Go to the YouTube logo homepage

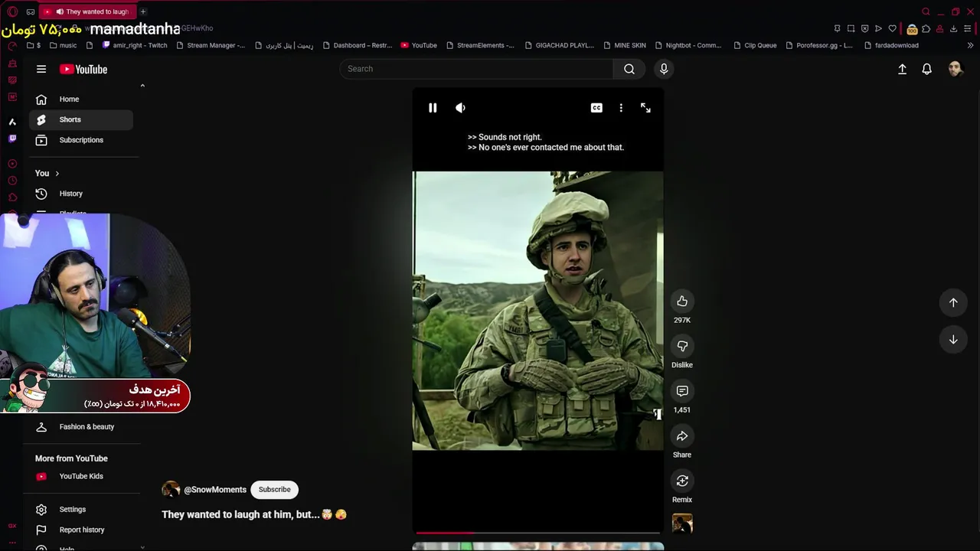pyautogui.click(x=83, y=69)
